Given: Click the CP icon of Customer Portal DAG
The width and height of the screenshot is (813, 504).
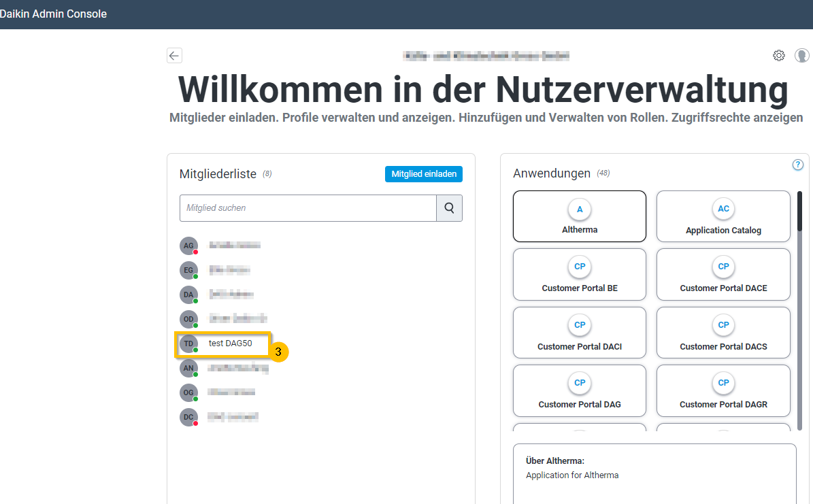Looking at the screenshot, I should coord(580,383).
